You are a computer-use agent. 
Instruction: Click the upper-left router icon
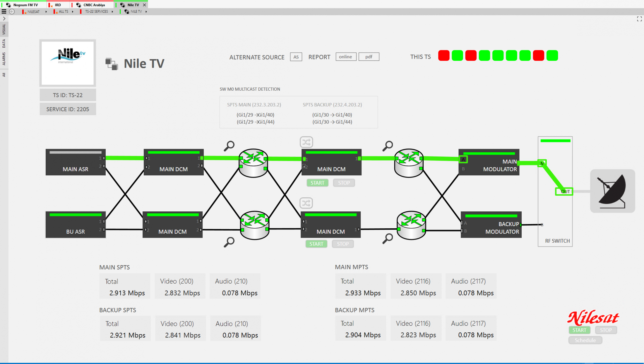253,163
